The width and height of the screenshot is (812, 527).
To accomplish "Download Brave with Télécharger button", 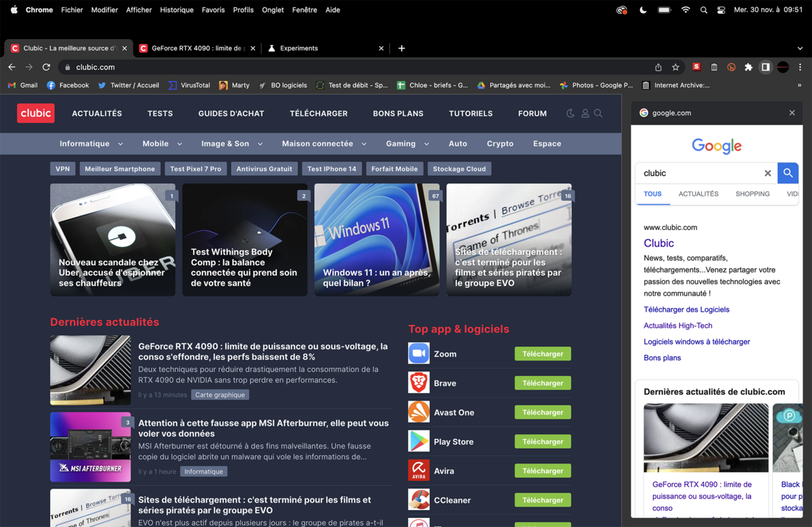I will pos(543,383).
